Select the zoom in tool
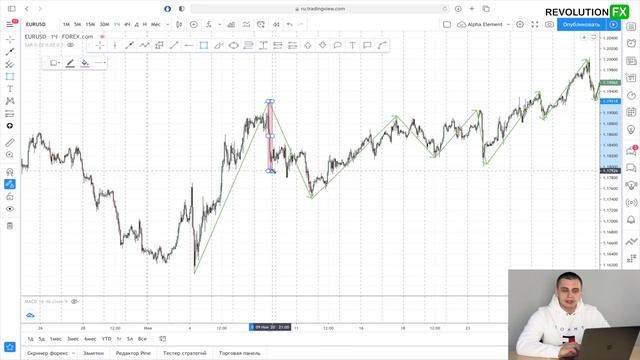 pyautogui.click(x=10, y=155)
